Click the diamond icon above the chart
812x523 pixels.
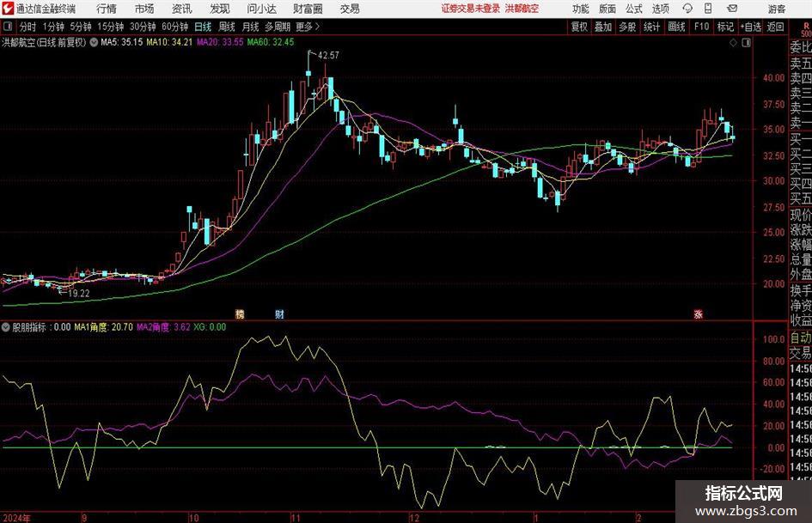733,42
